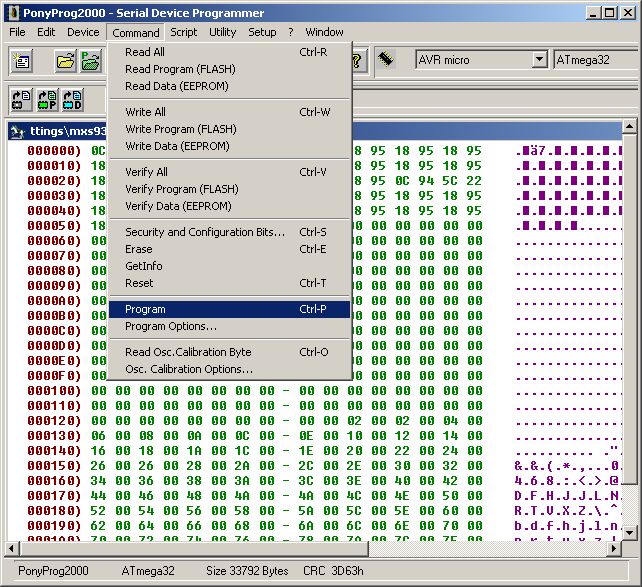Click vertical scrollbar down arrow
642x587 pixels.
point(629,533)
